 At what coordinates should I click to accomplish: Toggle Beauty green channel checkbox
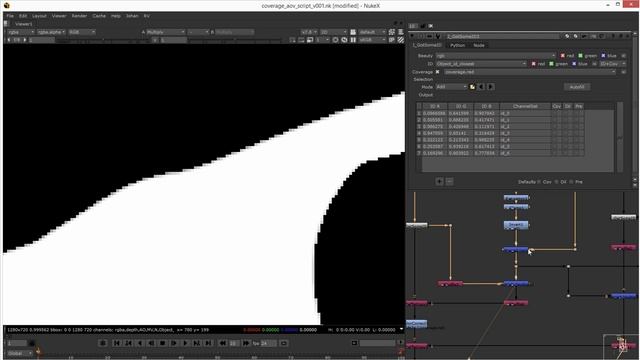(580, 56)
